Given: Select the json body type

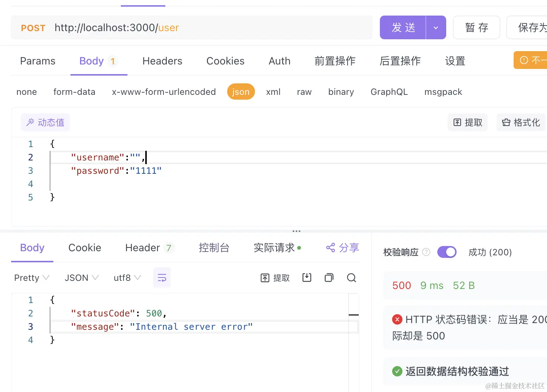Looking at the screenshot, I should (241, 92).
